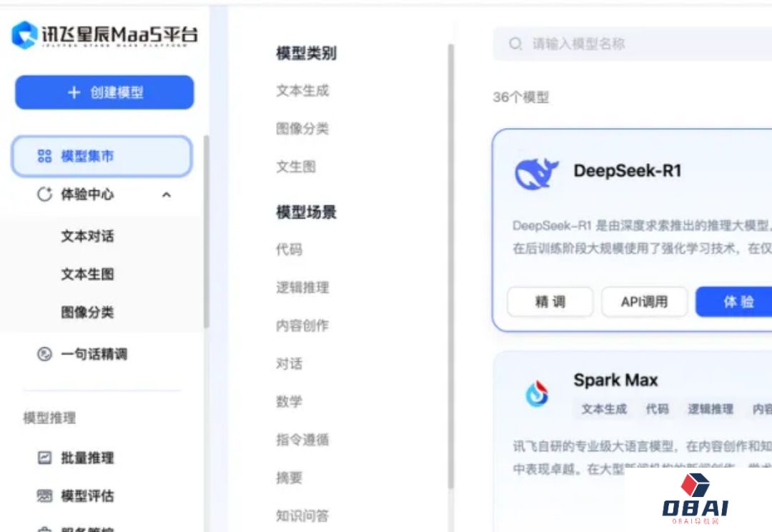Click the 一句话精调 circular icon
The width and height of the screenshot is (772, 532).
[44, 354]
